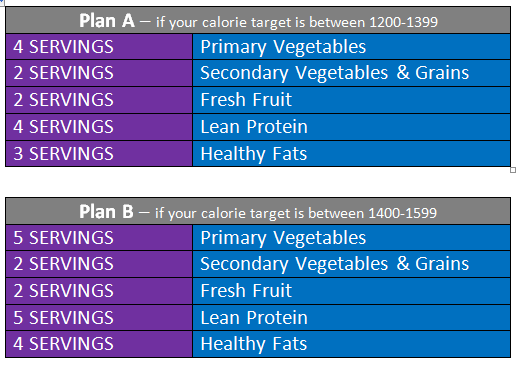
Task: Click Plan B's 5 SERVINGS cell beside Lean Protein
Action: pyautogui.click(x=99, y=318)
